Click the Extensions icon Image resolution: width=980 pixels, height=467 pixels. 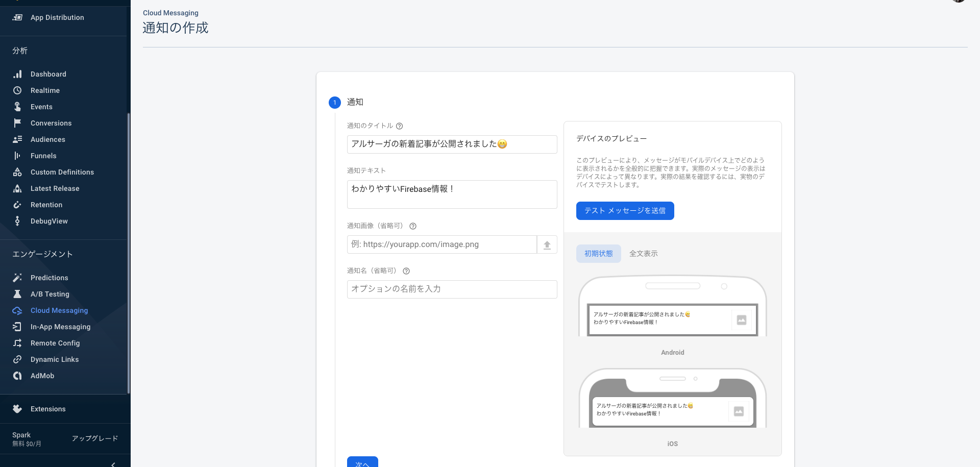pos(17,409)
